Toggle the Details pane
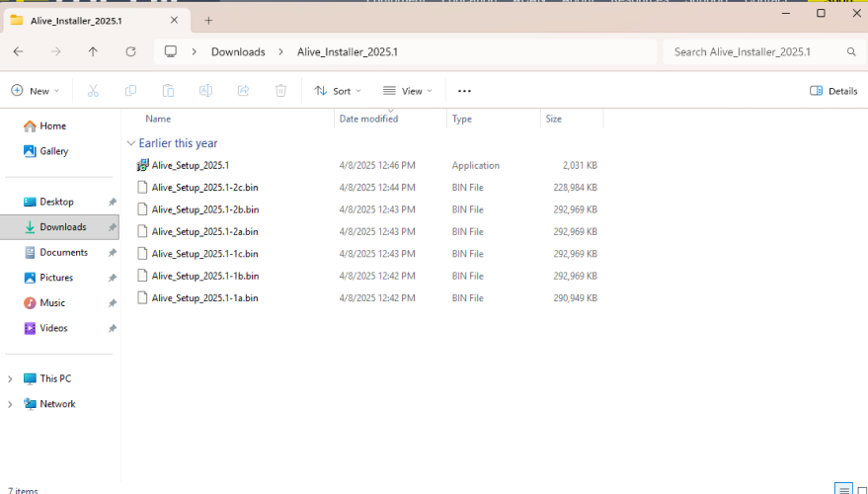The height and width of the screenshot is (494, 868). click(833, 91)
